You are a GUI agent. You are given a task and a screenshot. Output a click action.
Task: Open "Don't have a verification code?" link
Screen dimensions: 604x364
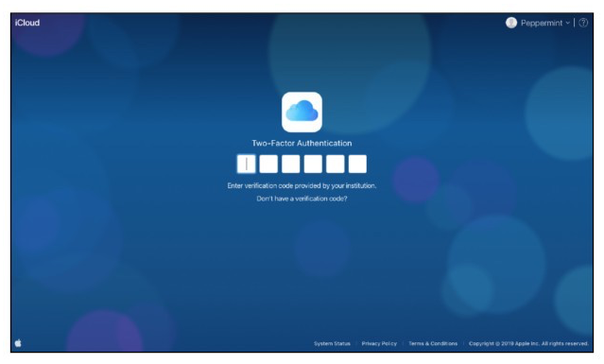pyautogui.click(x=302, y=199)
